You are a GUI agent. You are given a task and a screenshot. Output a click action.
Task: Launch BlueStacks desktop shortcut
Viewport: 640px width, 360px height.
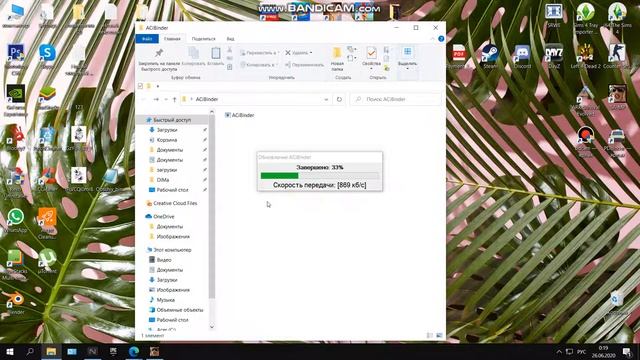[x=47, y=96]
